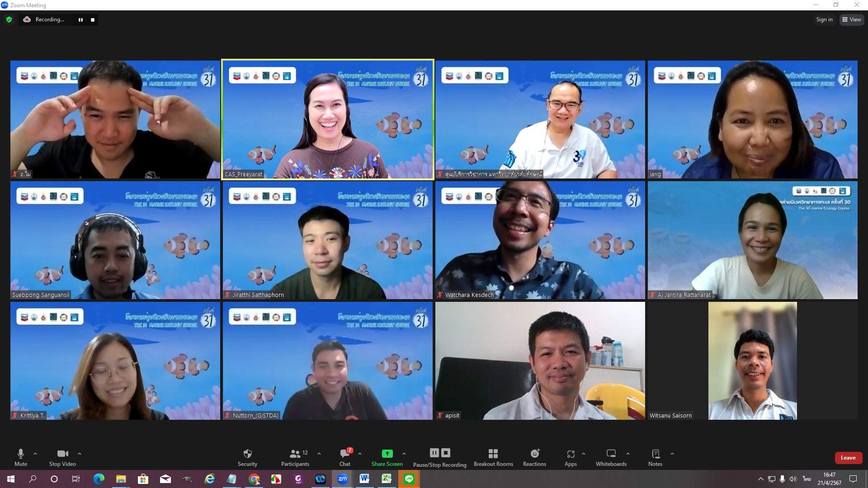Screen dimensions: 868x488
Task: Open the Chat panel
Action: click(x=345, y=457)
